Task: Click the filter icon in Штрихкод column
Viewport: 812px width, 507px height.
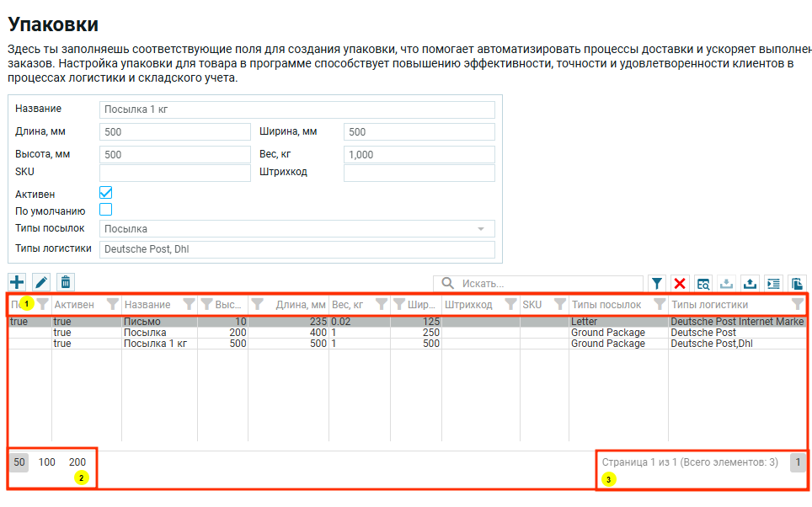Action: 510,305
